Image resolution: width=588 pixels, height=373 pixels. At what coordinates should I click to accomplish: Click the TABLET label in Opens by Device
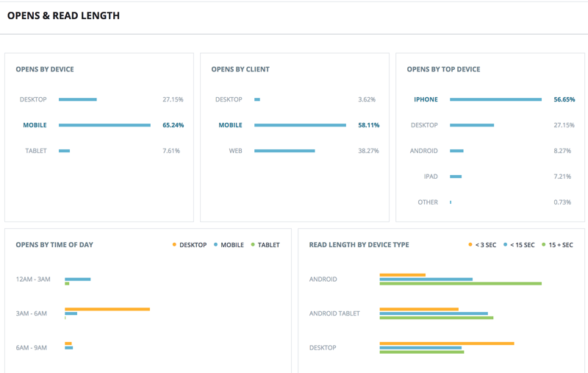pyautogui.click(x=36, y=151)
